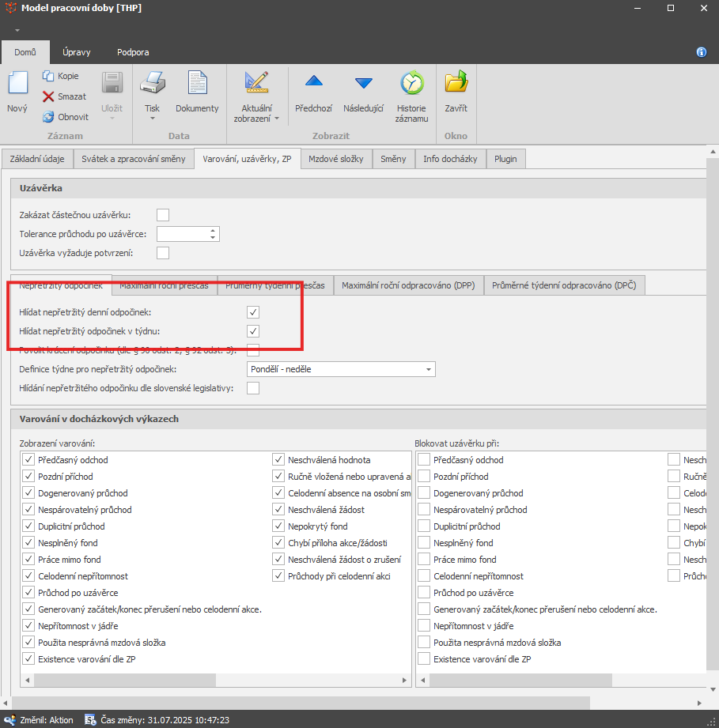Uncheck Existence varování dle ZP display warning
The image size is (719, 728).
pyautogui.click(x=28, y=658)
